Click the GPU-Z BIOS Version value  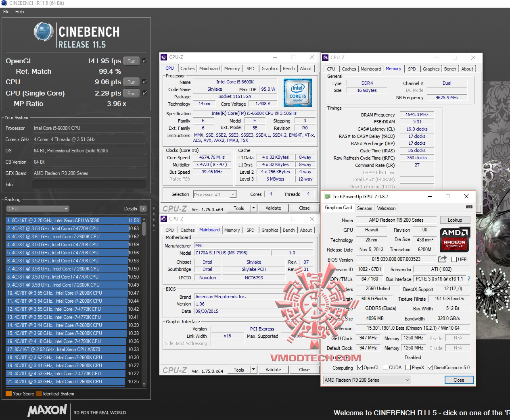(x=396, y=259)
